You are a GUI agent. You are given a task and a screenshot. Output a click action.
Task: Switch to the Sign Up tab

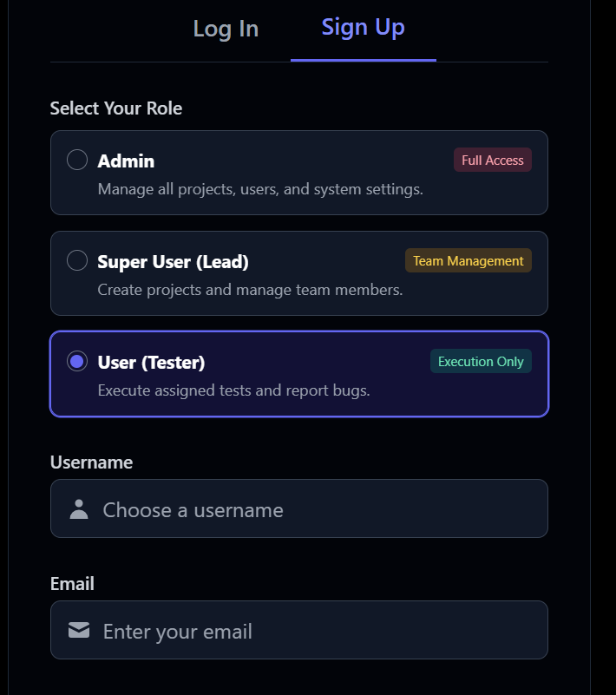[x=363, y=29]
